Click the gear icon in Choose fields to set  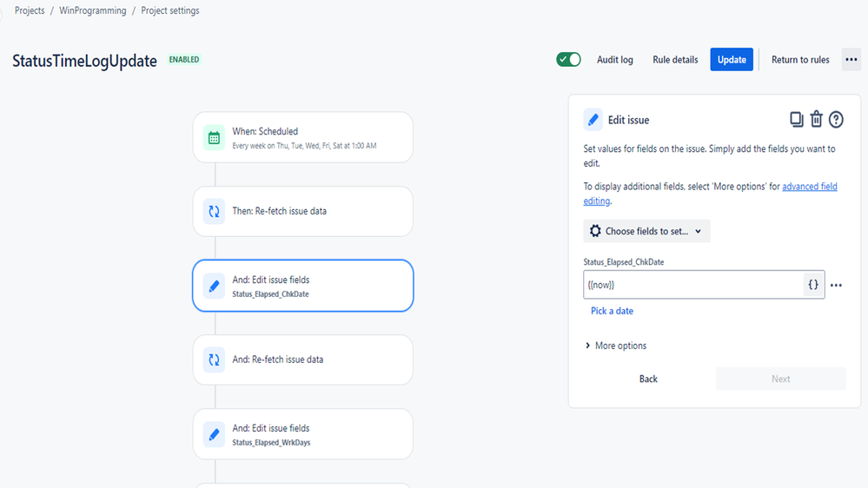(x=595, y=231)
